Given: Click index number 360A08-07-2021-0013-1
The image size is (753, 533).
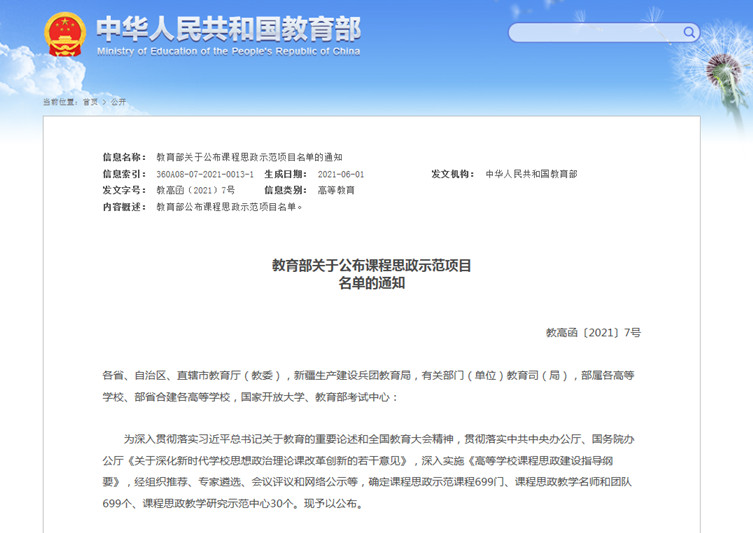Looking at the screenshot, I should pos(205,174).
